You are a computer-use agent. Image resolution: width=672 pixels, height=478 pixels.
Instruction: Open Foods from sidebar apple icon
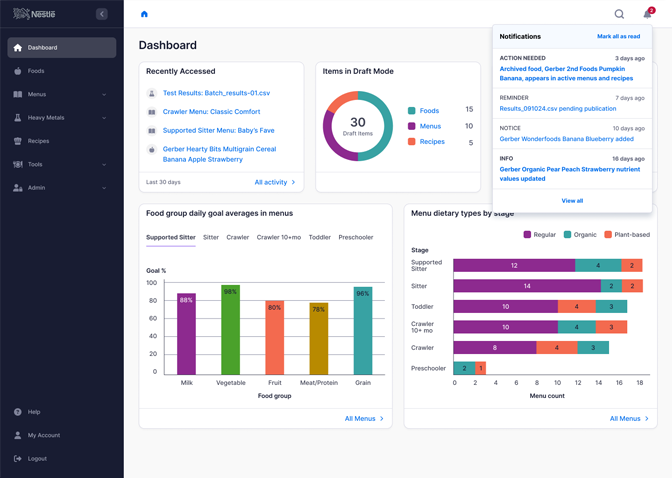click(x=18, y=71)
